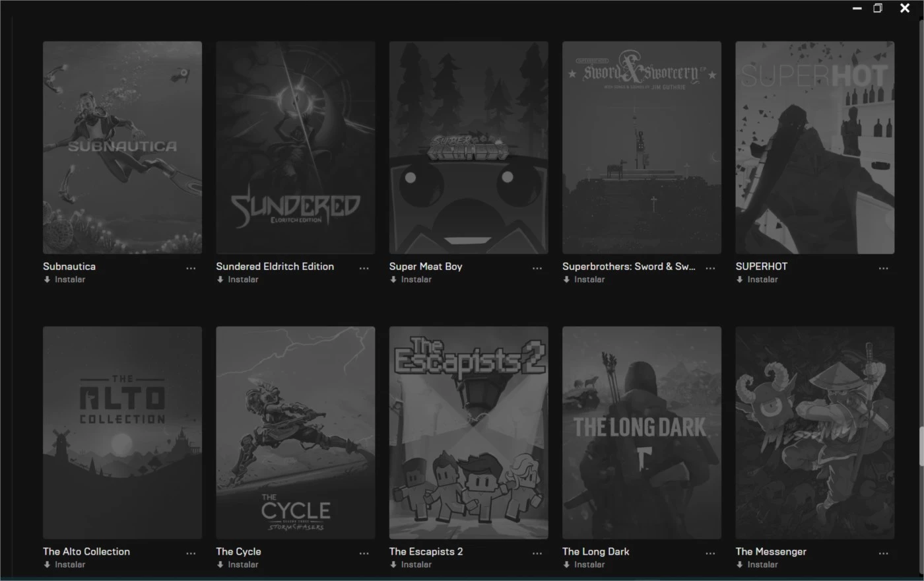The image size is (924, 581).
Task: Open the SUPERHOT cover art
Action: point(815,147)
